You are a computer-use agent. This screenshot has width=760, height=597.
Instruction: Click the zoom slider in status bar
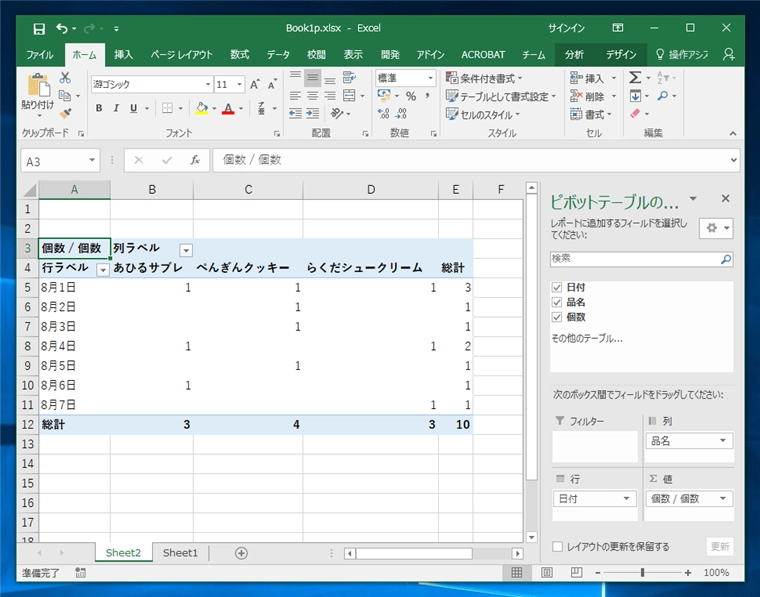tap(642, 573)
